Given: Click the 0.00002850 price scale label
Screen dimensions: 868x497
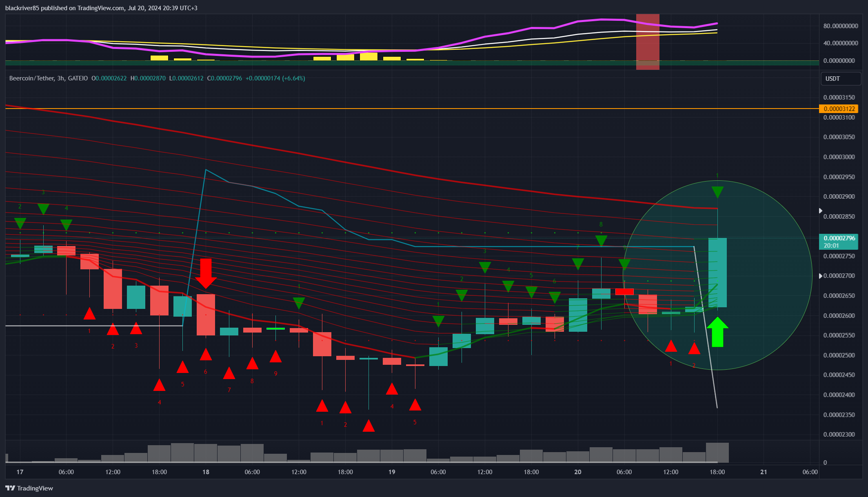Looking at the screenshot, I should (x=839, y=217).
